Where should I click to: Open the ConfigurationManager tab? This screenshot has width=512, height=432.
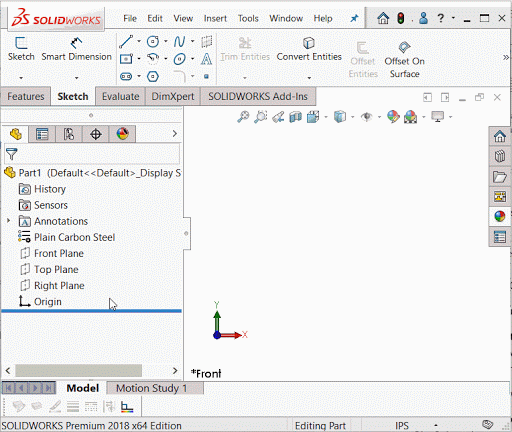[x=69, y=134]
